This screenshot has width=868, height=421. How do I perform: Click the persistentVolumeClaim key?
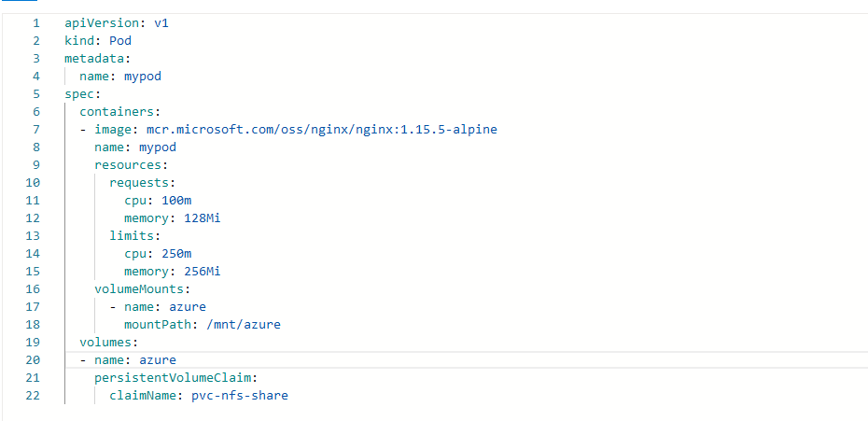pos(172,378)
